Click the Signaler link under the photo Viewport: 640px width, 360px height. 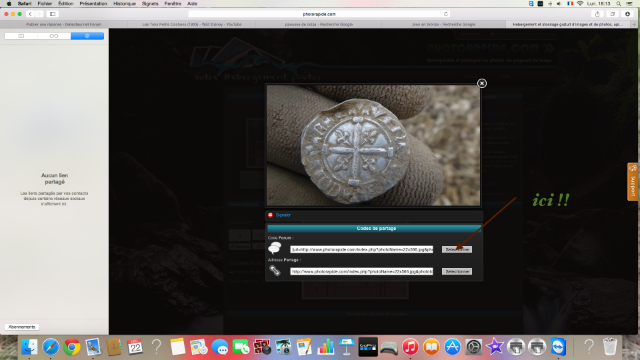click(283, 215)
